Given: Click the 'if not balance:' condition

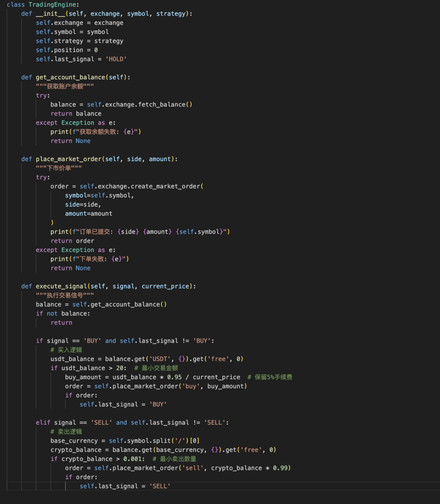Looking at the screenshot, I should click(63, 313).
